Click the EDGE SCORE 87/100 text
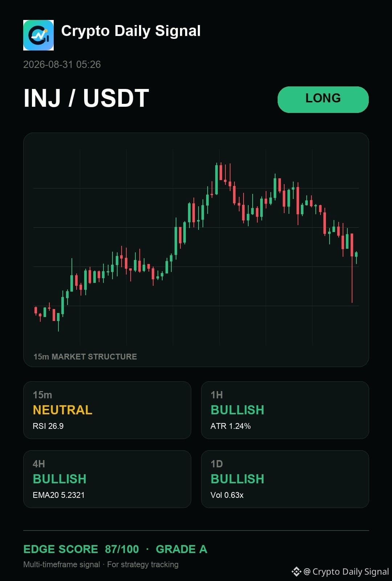The width and height of the screenshot is (392, 581). point(81,549)
